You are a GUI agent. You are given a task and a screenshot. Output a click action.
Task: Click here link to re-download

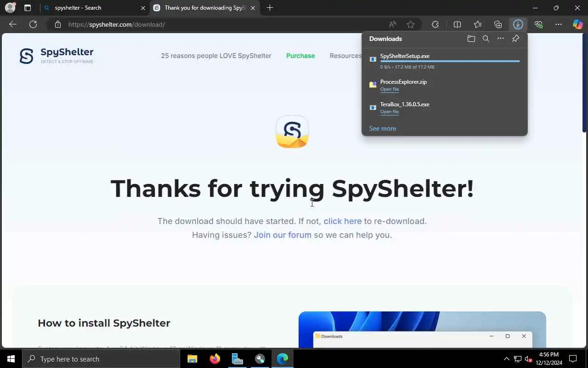pos(343,221)
